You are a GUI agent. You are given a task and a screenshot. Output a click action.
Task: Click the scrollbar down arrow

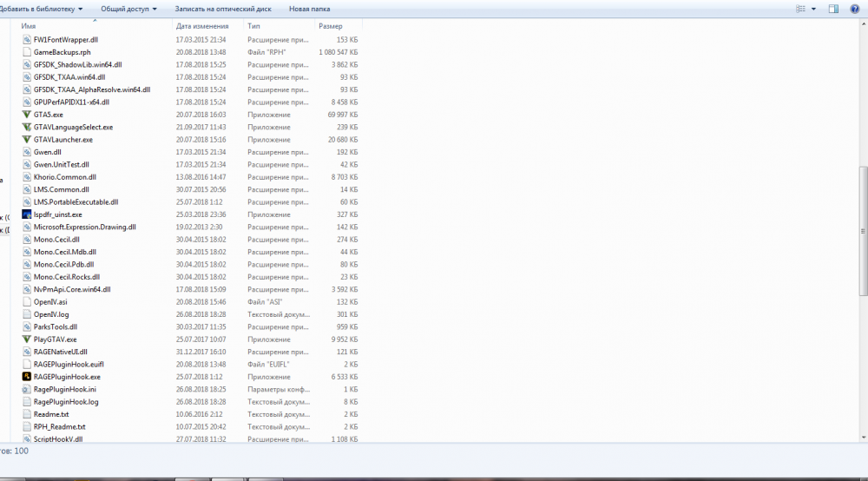click(864, 438)
